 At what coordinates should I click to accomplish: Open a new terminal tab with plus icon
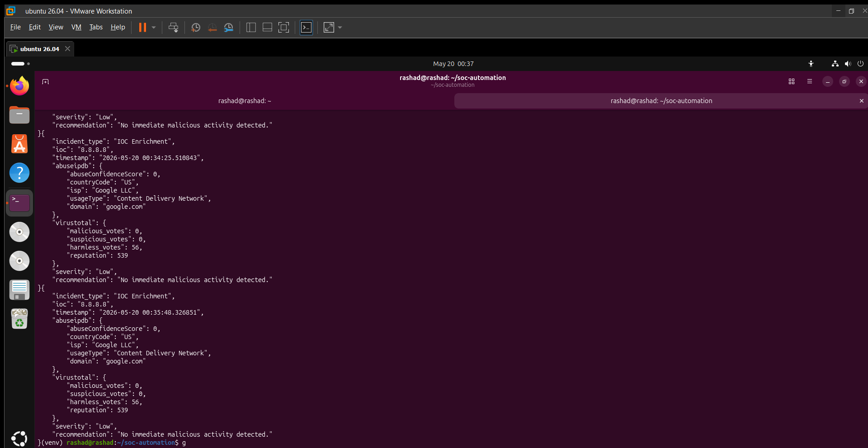45,81
